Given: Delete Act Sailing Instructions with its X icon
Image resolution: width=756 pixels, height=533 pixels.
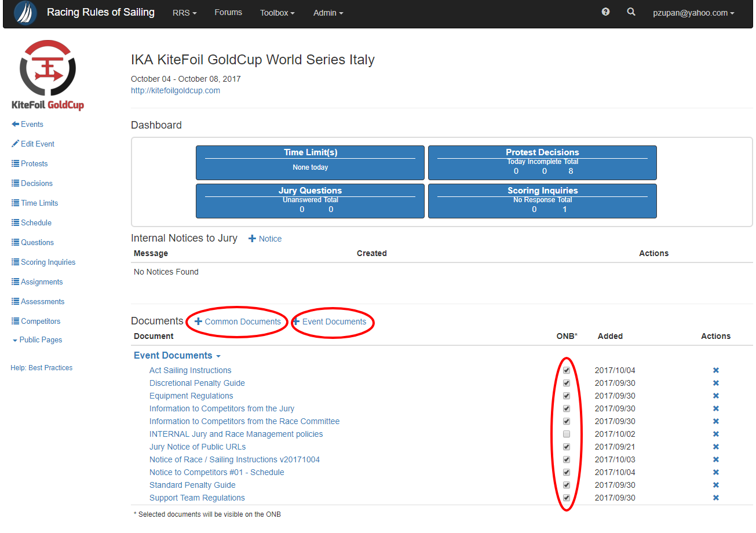Looking at the screenshot, I should click(x=715, y=370).
